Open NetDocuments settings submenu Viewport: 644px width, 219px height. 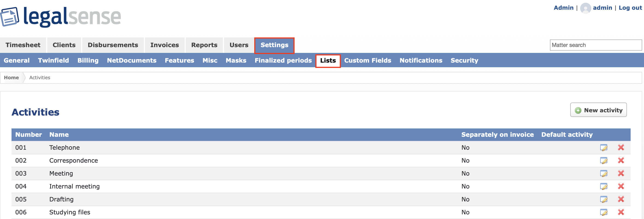(132, 60)
